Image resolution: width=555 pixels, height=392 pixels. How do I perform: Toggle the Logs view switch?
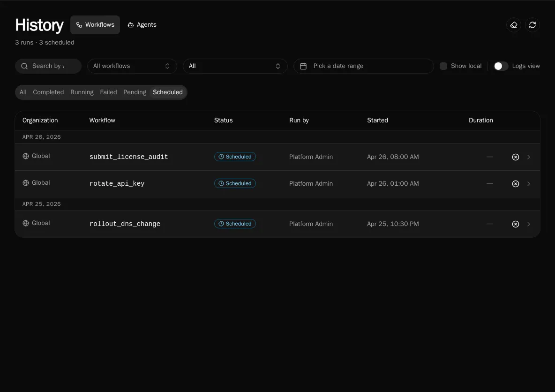501,66
